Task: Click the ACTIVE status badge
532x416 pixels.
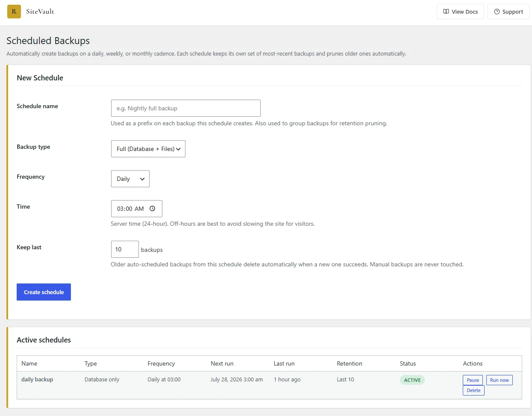Action: pos(412,380)
